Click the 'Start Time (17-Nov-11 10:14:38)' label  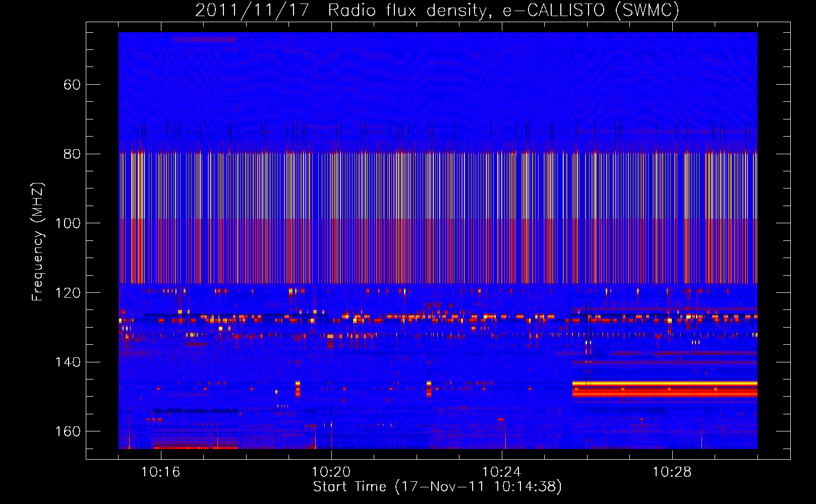coord(437,487)
